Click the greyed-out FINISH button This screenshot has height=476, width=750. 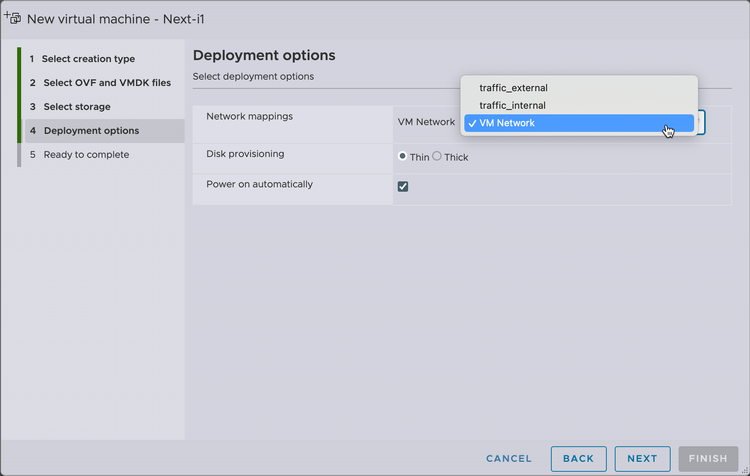pyautogui.click(x=708, y=459)
